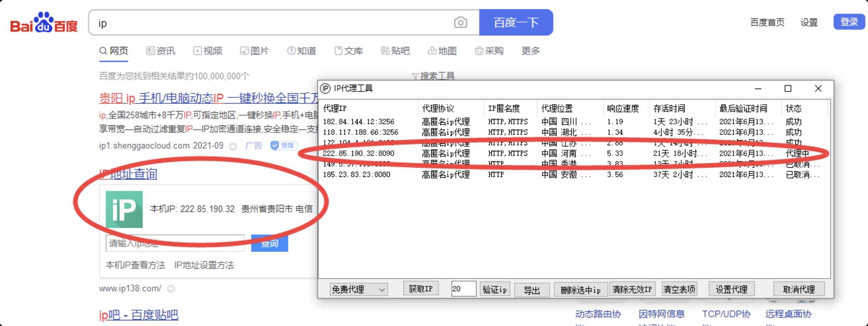Sort by the IP匿名度 column header
Image resolution: width=868 pixels, height=326 pixels.
510,108
